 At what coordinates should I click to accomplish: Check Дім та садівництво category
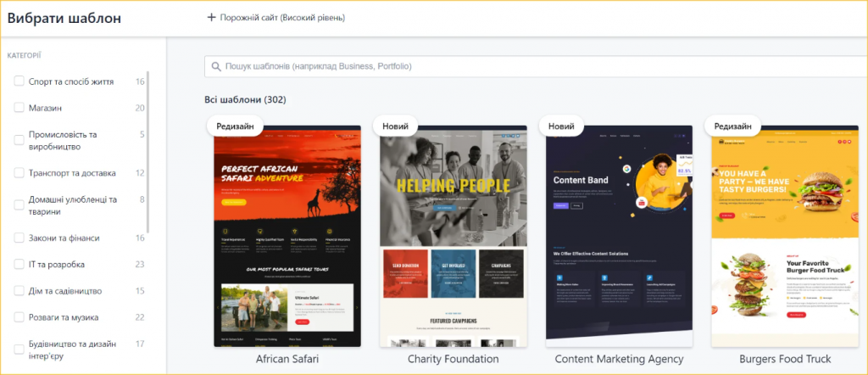(19, 291)
